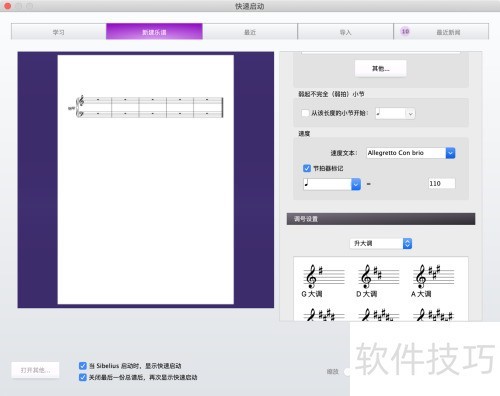
Task: Click the 打开其他... (Open Other) button
Action: pyautogui.click(x=35, y=370)
